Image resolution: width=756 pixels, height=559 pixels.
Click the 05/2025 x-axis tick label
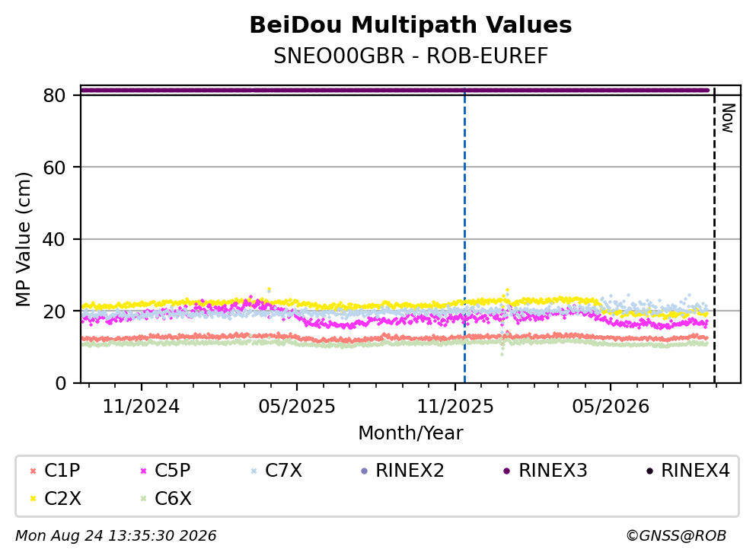point(296,407)
